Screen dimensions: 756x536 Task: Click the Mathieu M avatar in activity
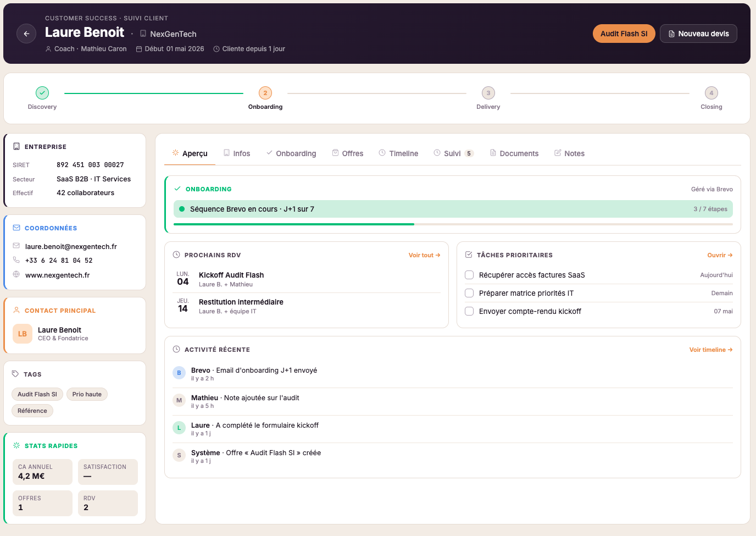[179, 400]
